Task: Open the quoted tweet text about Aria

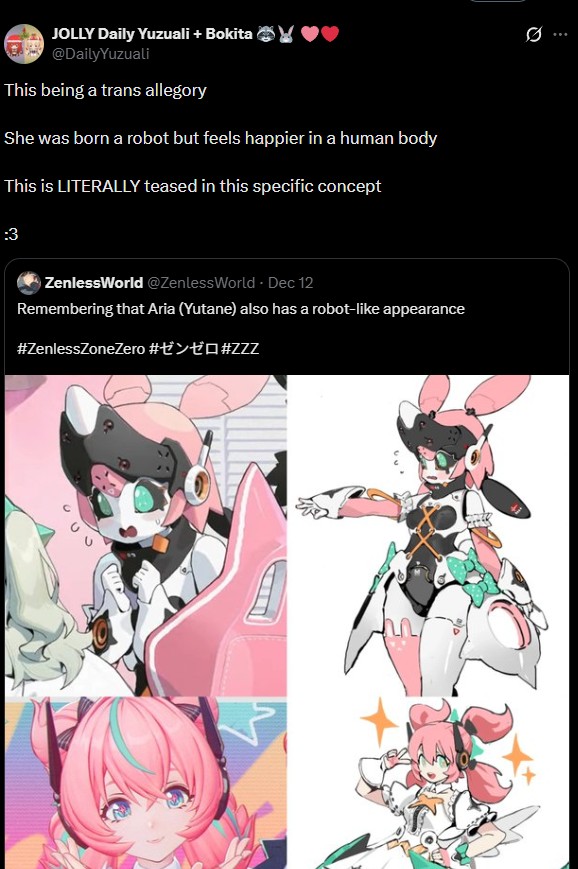Action: point(241,309)
